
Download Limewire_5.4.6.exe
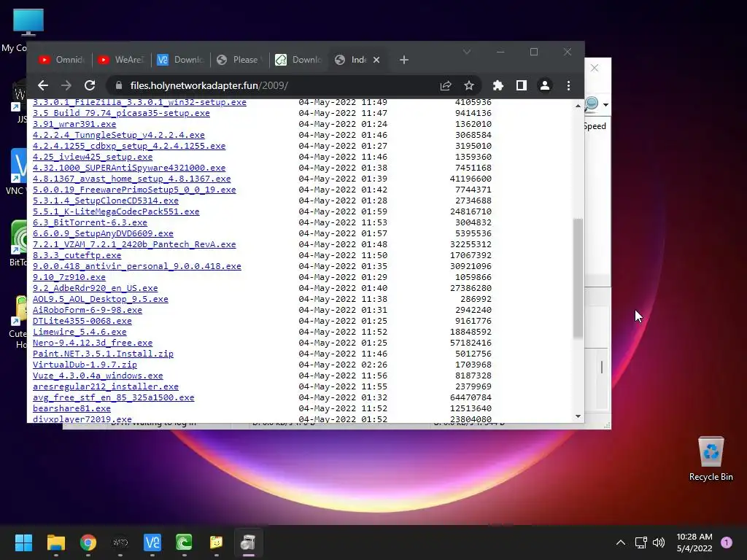[80, 332]
